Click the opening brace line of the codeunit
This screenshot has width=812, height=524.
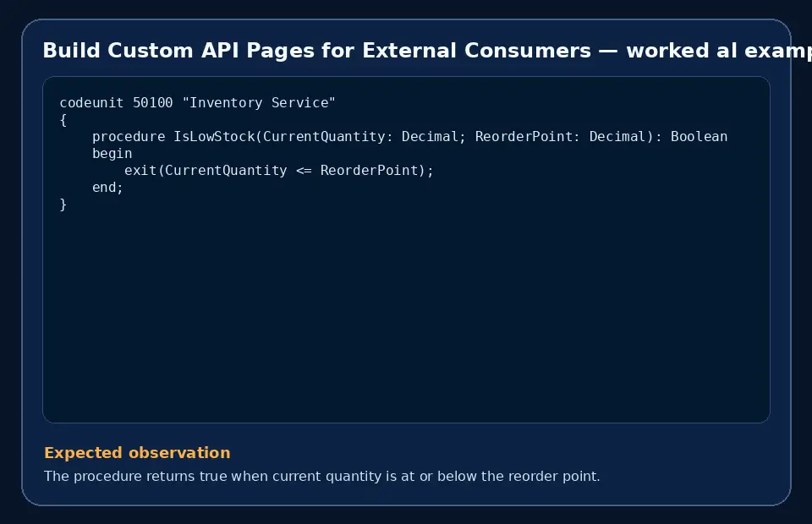[63, 120]
